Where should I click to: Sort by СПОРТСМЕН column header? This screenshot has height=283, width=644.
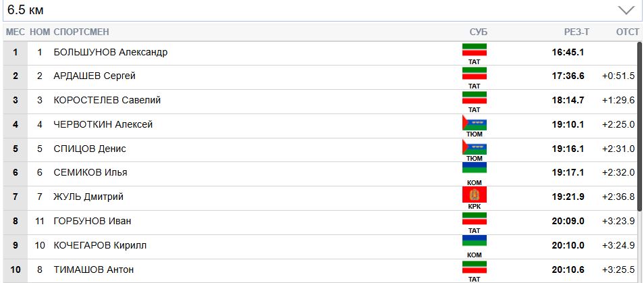click(81, 32)
